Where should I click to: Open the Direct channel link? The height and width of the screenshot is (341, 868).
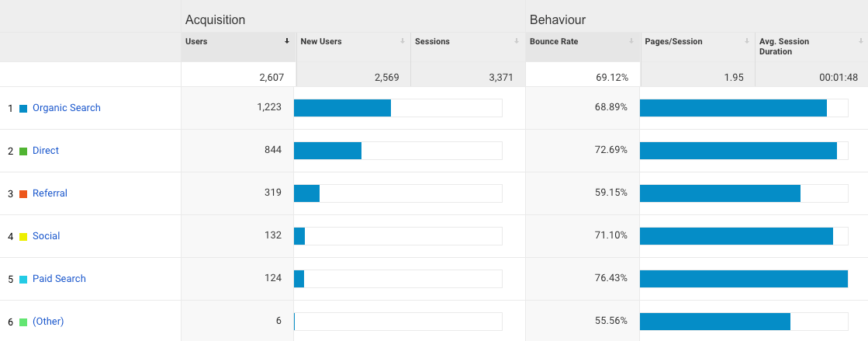[46, 150]
